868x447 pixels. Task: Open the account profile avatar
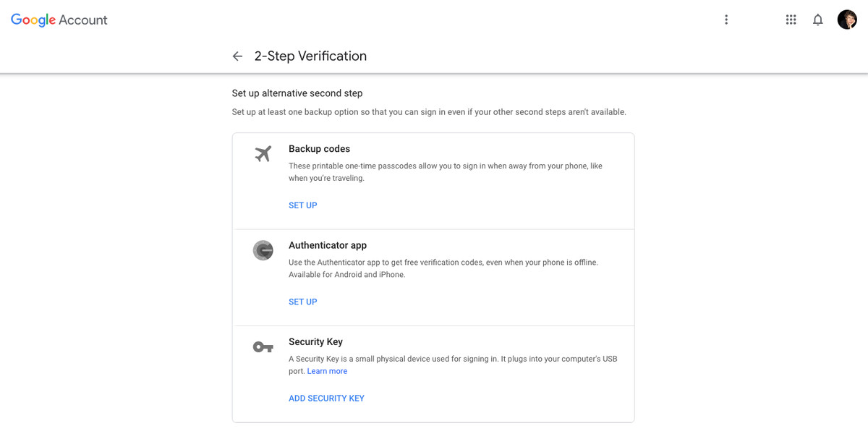pos(847,20)
